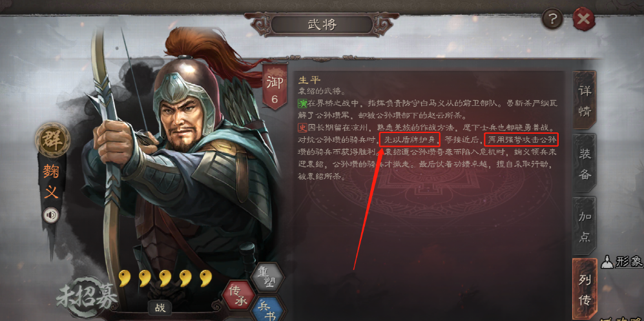Play the general's voice speaker icon

pyautogui.click(x=51, y=216)
